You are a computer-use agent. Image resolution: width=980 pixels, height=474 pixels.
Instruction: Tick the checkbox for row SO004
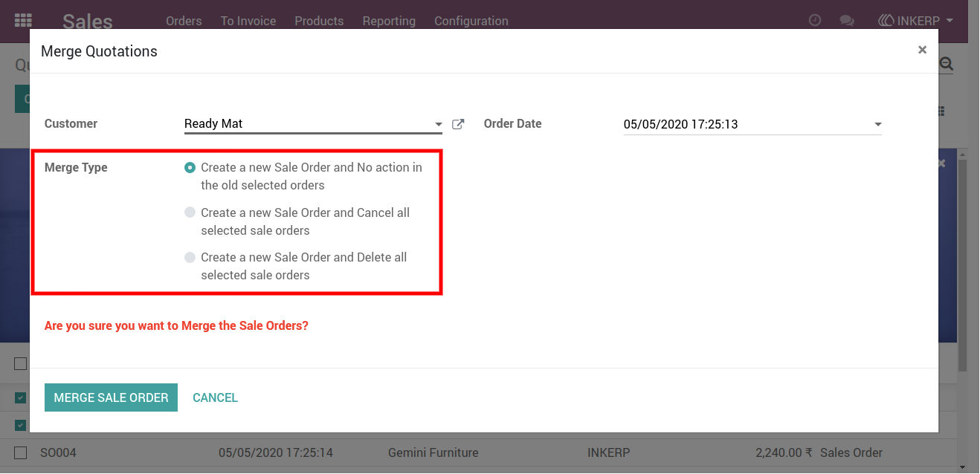tap(21, 452)
